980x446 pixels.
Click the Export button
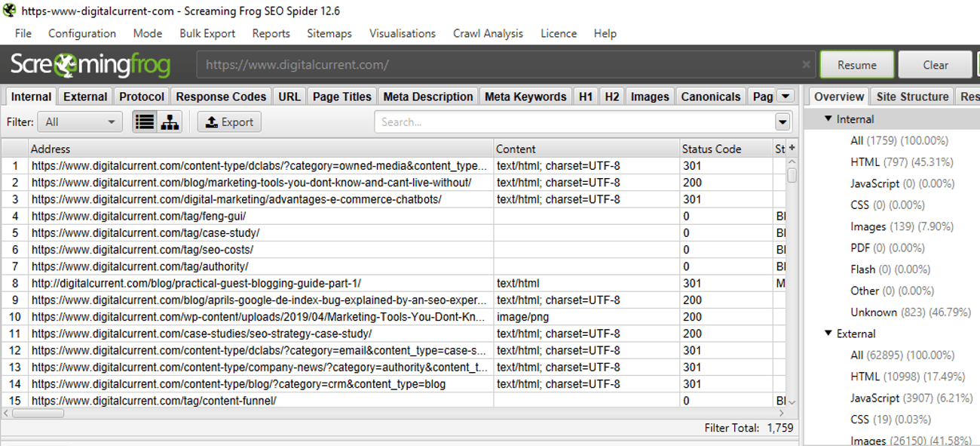pos(229,121)
